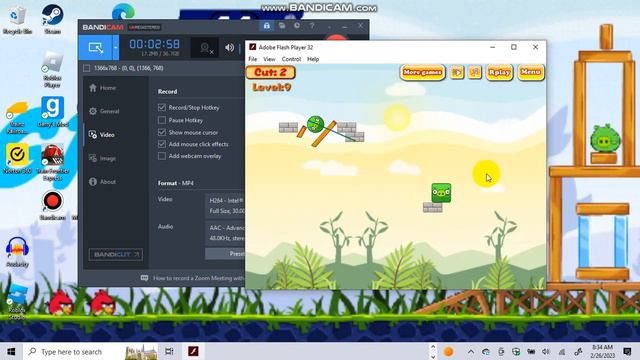Open Bandicam help question mark icon
The width and height of the screenshot is (640, 360).
[x=312, y=26]
